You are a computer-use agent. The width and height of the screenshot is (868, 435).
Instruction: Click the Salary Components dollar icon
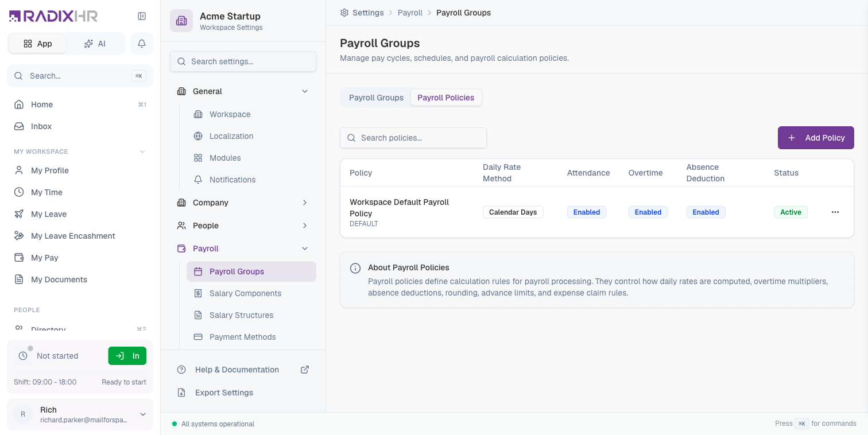pos(198,293)
